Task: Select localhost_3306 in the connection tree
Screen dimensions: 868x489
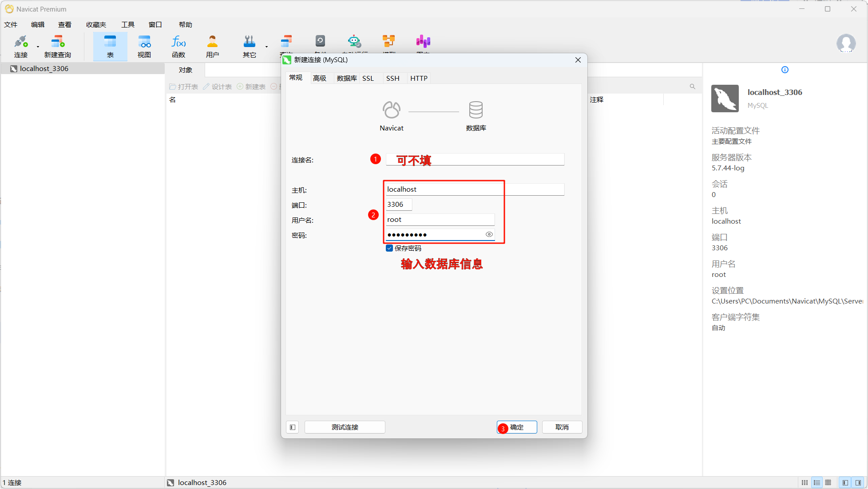Action: 44,68
